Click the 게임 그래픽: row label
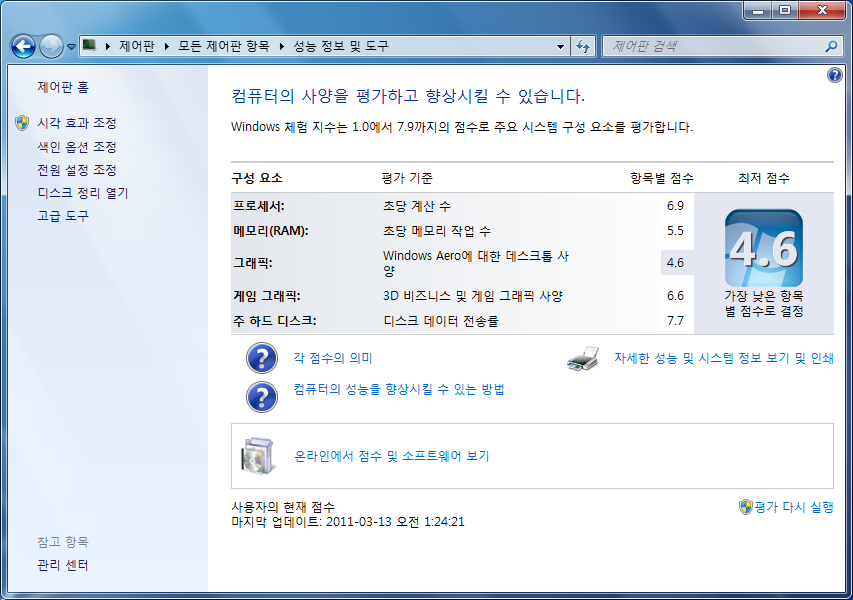The width and height of the screenshot is (853, 600). [x=267, y=296]
